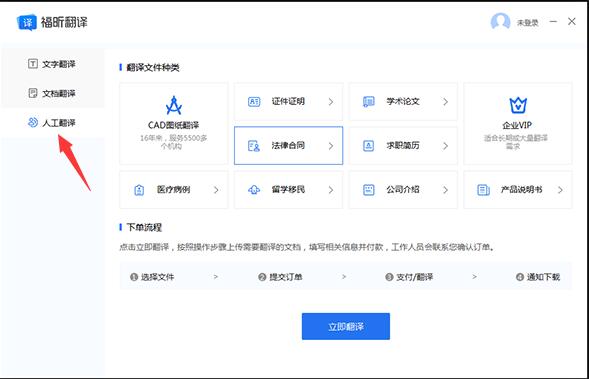The width and height of the screenshot is (589, 379).
Task: Click the 立即翻译 button
Action: pos(346,326)
